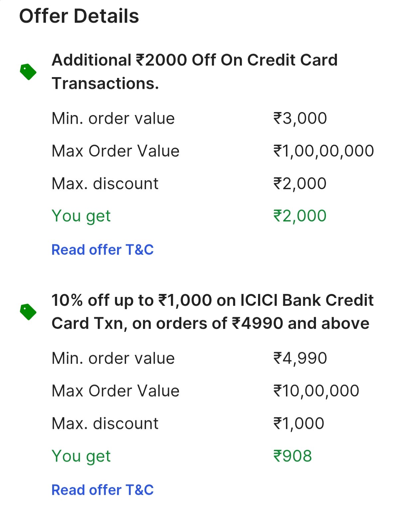Click Max. discount label in ₹2000 credit card offer
Image resolution: width=420 pixels, height=529 pixels.
point(105,184)
